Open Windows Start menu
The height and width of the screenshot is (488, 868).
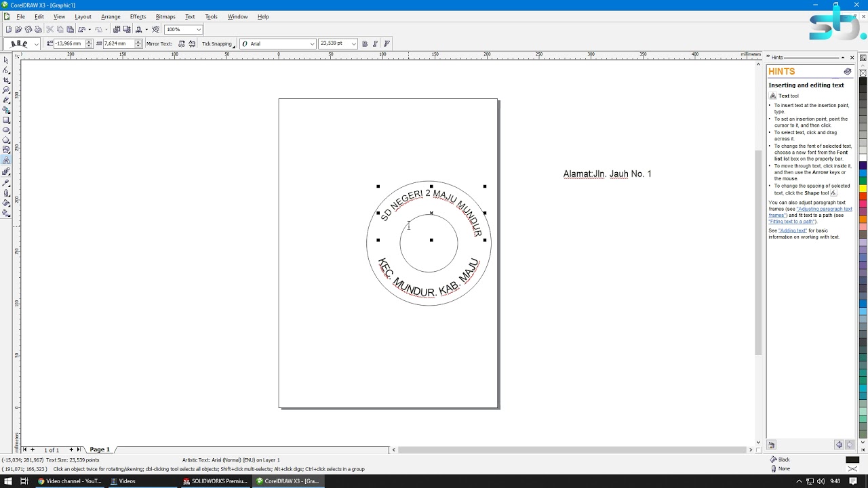(x=7, y=481)
